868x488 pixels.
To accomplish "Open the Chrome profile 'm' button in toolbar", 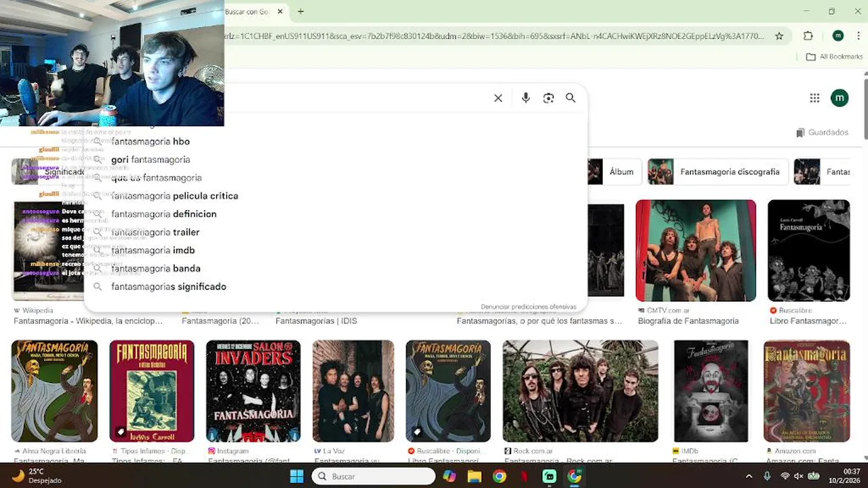I will [838, 36].
